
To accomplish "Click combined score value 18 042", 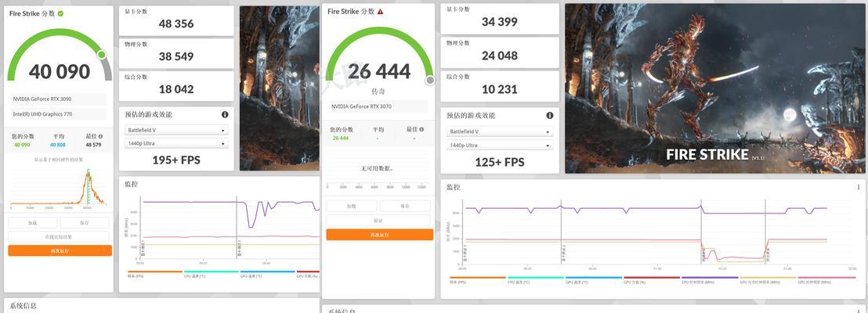I will (x=176, y=89).
